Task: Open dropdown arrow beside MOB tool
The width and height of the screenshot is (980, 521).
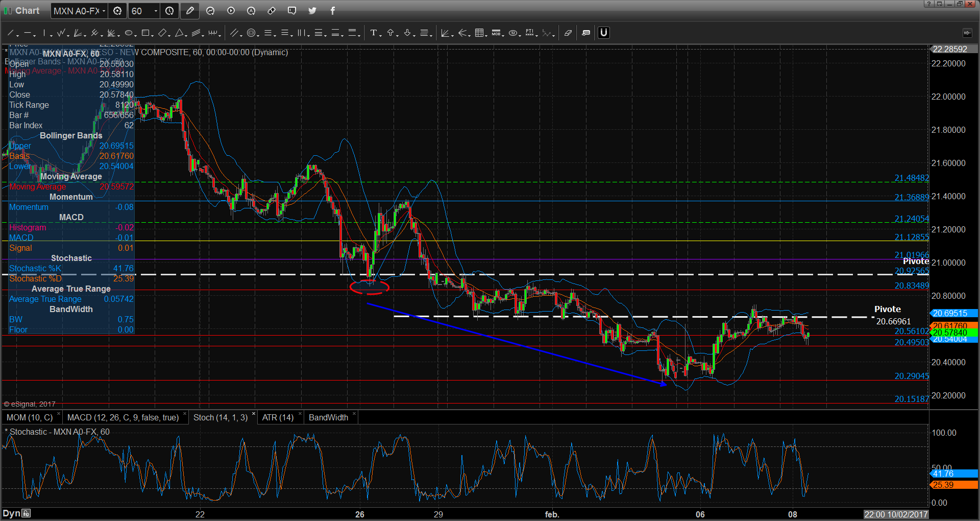Action: [x=503, y=35]
